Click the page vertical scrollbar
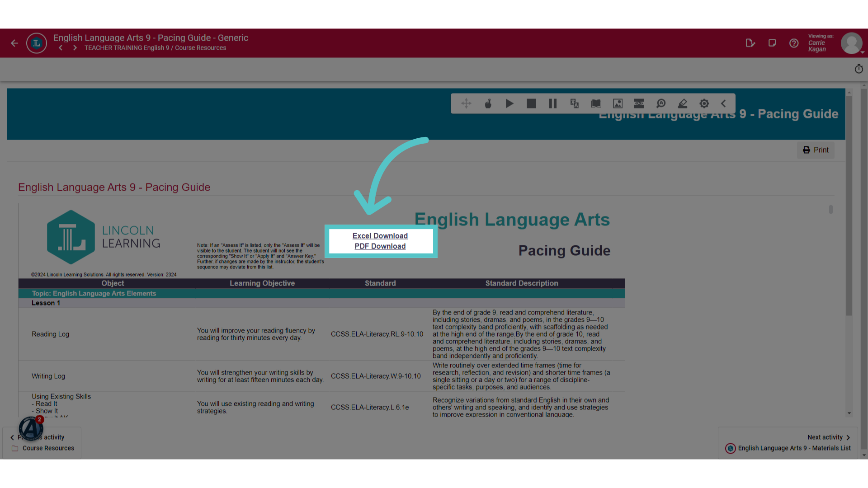 tap(864, 271)
